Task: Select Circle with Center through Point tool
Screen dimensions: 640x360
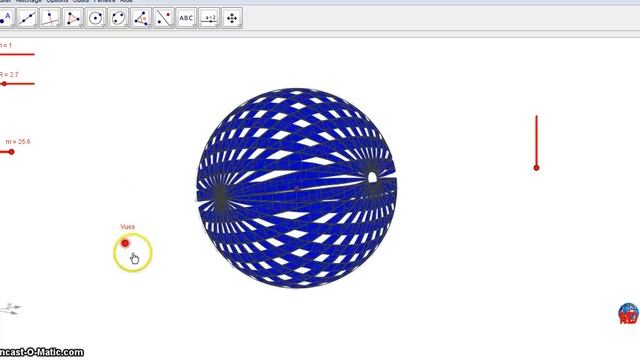Action: point(96,18)
